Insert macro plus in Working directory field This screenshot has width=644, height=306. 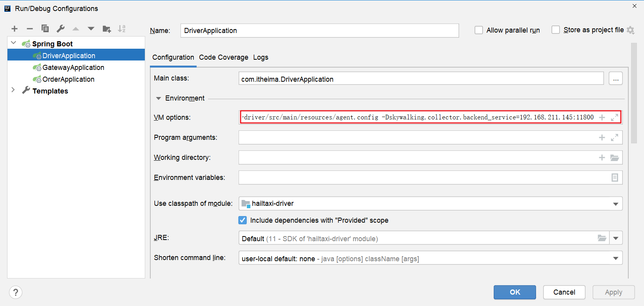point(602,158)
